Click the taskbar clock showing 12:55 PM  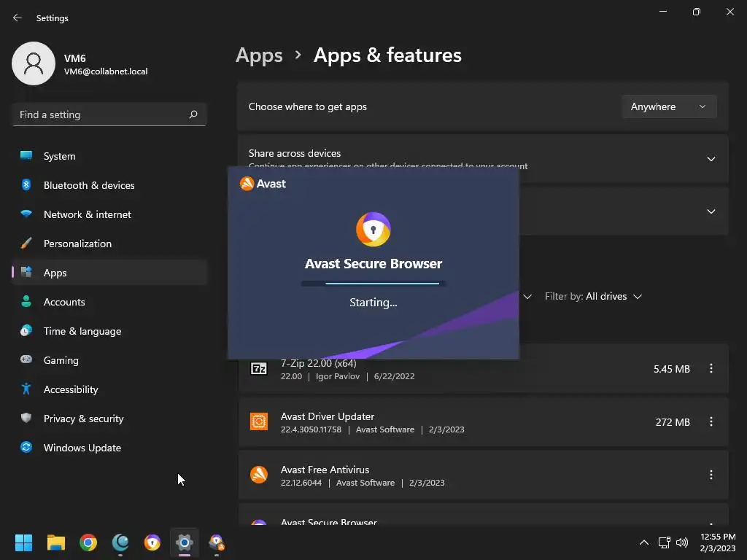pos(718,542)
